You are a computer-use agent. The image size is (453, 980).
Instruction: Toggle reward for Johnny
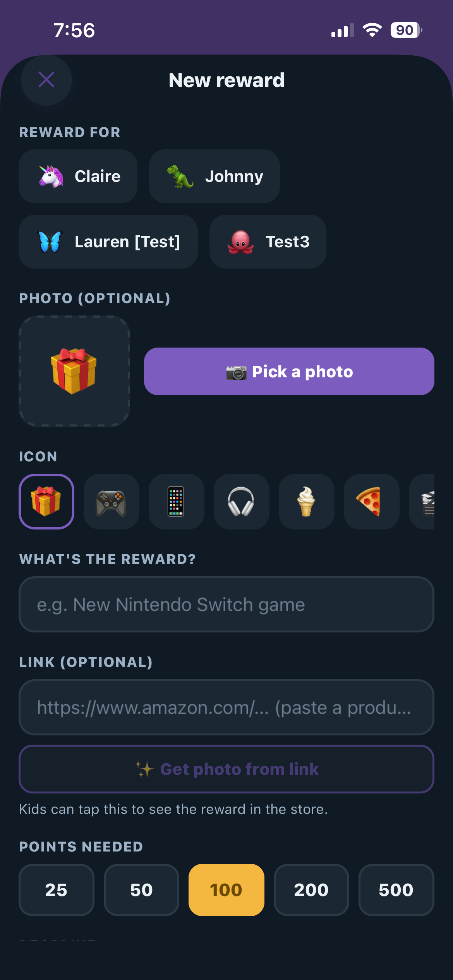click(214, 176)
